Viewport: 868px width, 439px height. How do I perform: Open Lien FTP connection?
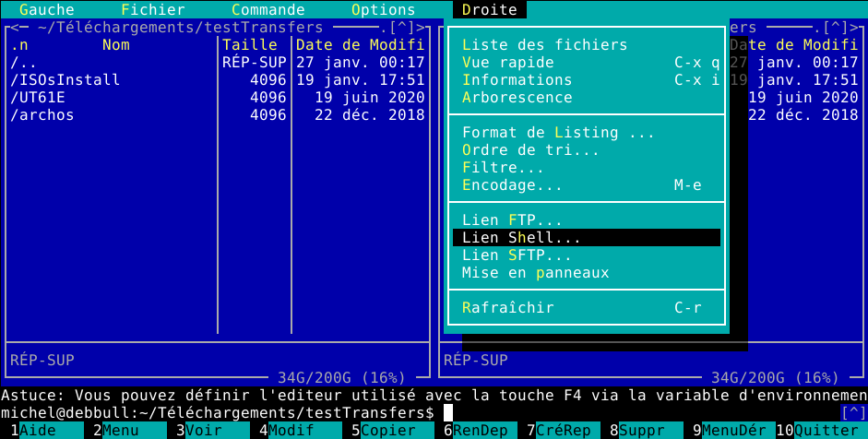[587, 220]
